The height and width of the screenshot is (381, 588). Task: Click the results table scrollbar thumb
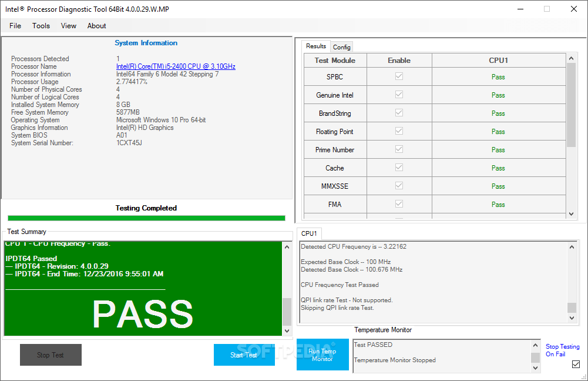coord(571,105)
